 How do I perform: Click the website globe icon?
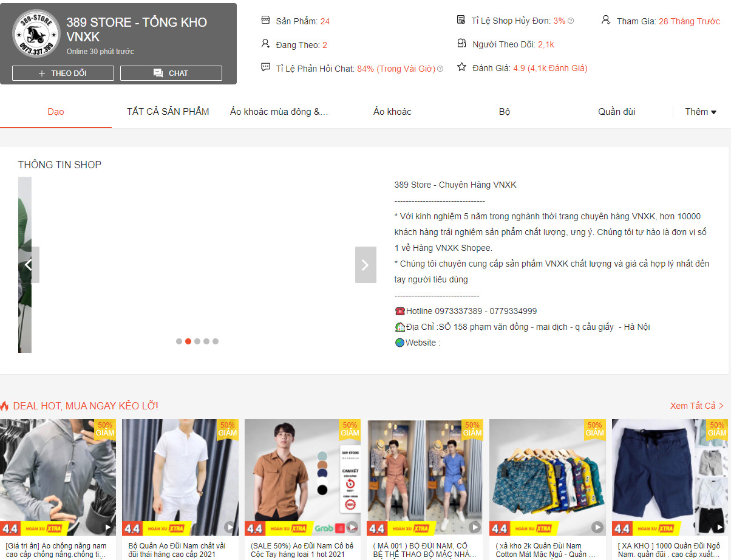coord(399,343)
